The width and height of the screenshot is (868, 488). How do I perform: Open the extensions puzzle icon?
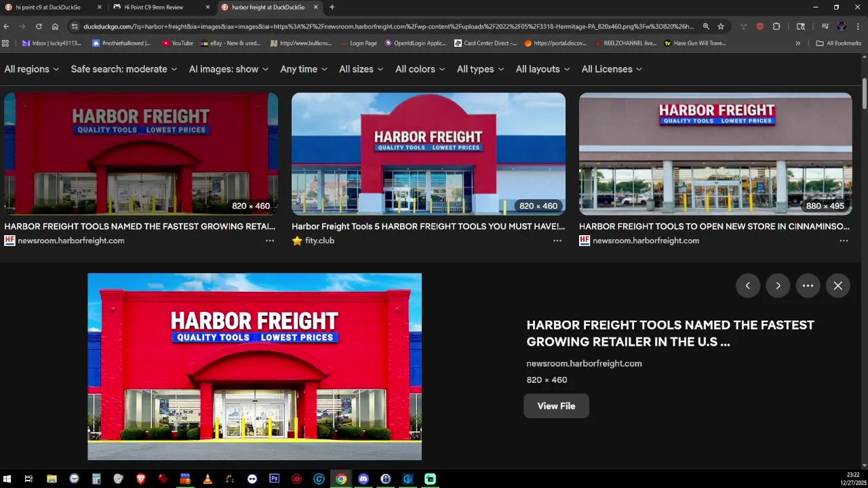click(776, 26)
